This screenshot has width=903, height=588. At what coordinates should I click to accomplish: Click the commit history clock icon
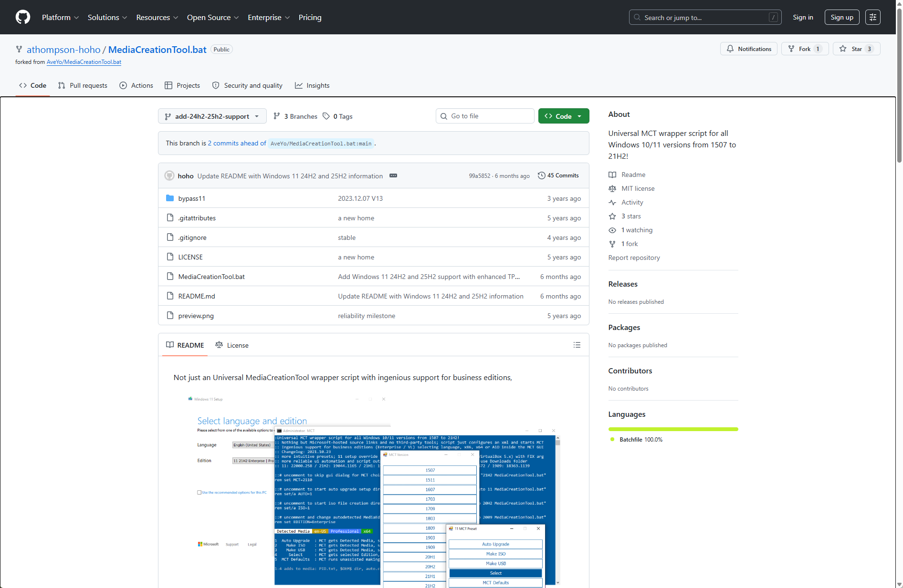(541, 175)
